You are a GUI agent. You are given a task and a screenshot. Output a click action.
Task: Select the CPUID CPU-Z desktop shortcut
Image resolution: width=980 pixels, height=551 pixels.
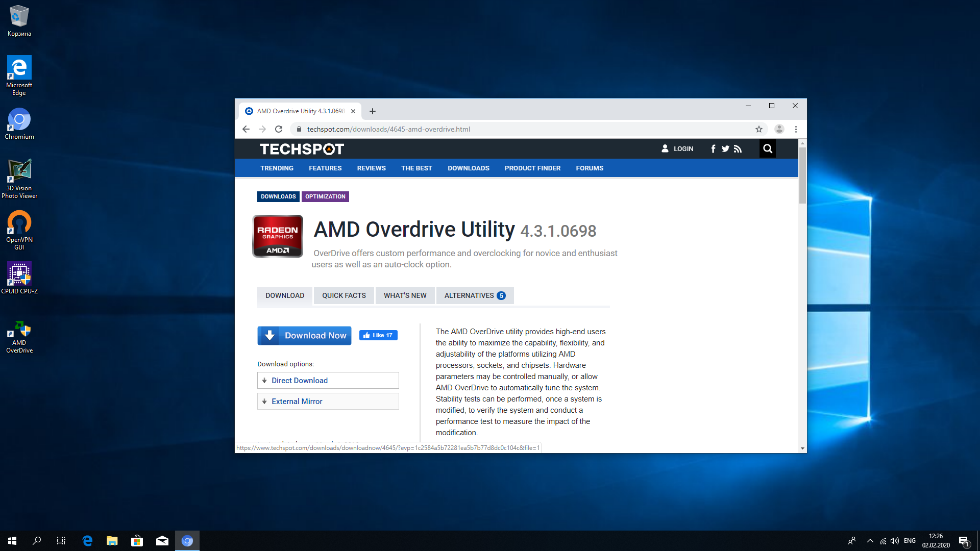pyautogui.click(x=19, y=278)
